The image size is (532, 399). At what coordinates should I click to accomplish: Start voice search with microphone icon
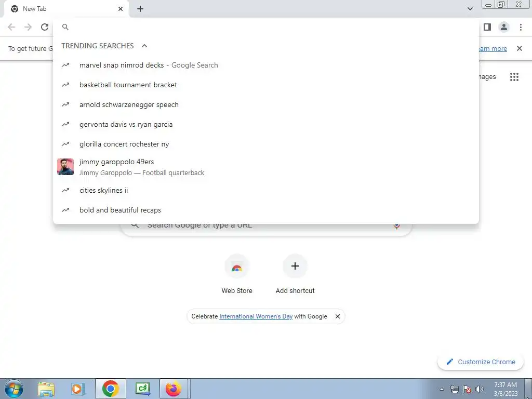coord(396,225)
